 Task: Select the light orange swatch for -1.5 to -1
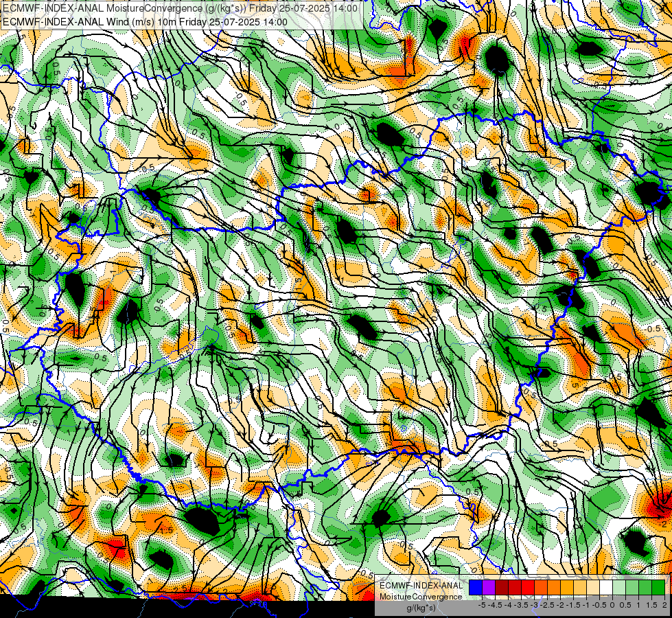click(x=580, y=588)
